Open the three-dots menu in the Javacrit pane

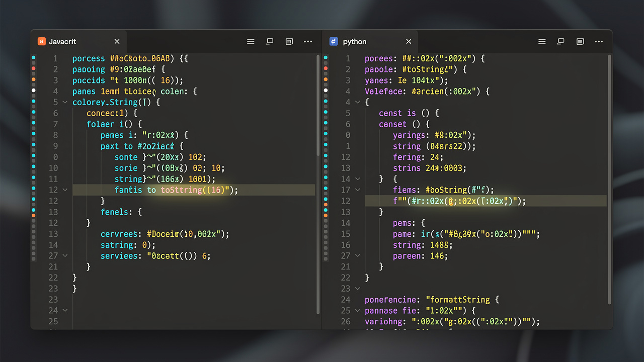click(308, 42)
